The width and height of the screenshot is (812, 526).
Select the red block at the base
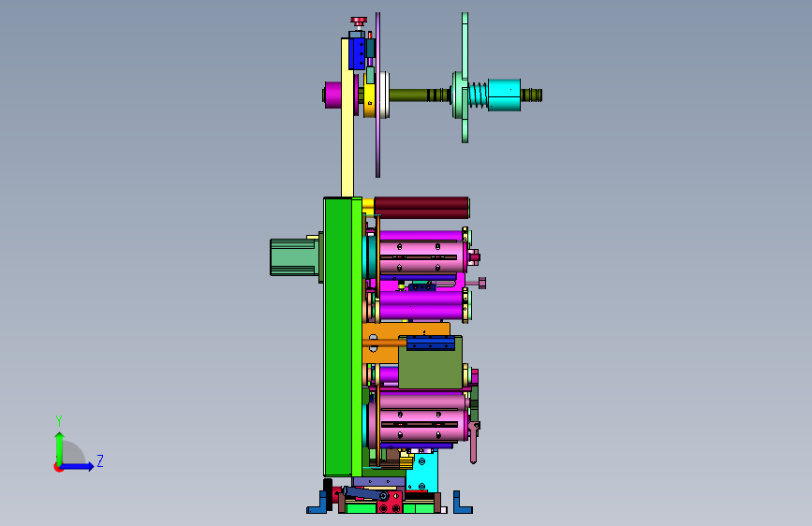click(x=390, y=503)
